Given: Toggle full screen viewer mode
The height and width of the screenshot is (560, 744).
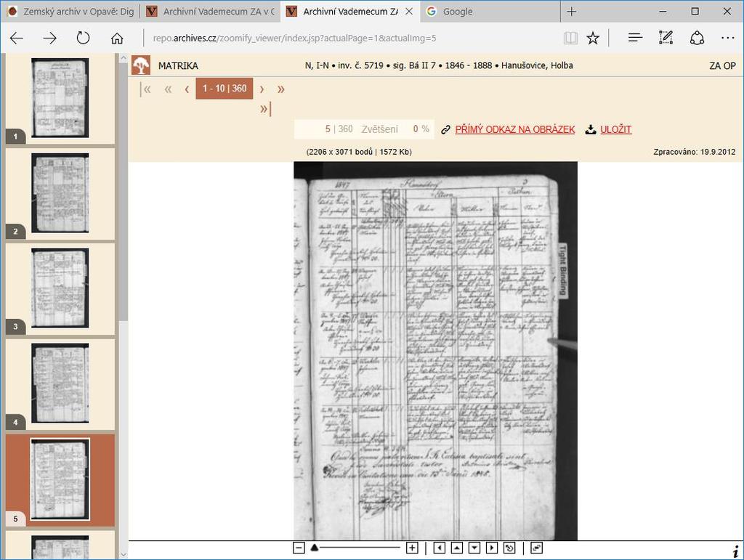Looking at the screenshot, I should pos(536,548).
